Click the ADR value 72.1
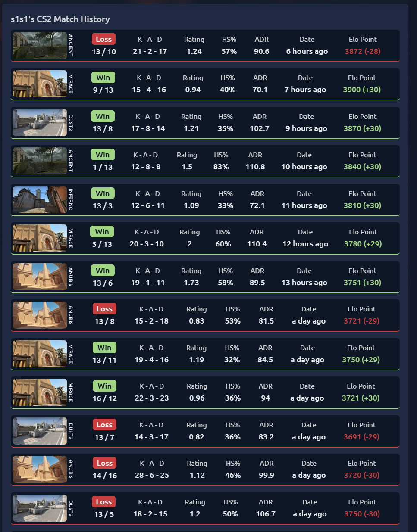Image resolution: width=417 pixels, height=532 pixels. tap(257, 205)
